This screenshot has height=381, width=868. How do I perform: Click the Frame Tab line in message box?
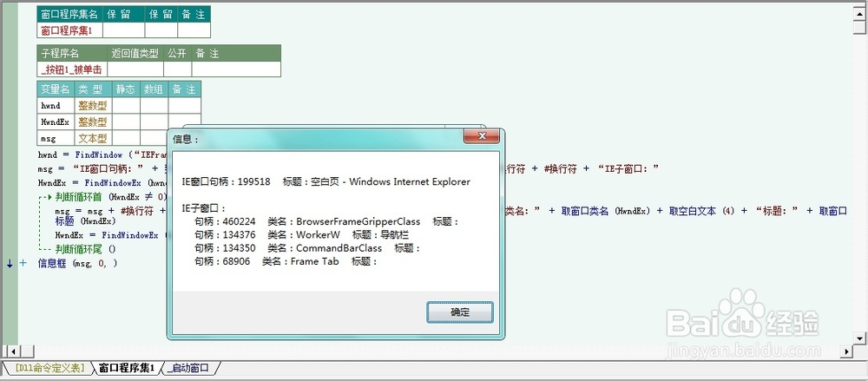pyautogui.click(x=286, y=261)
